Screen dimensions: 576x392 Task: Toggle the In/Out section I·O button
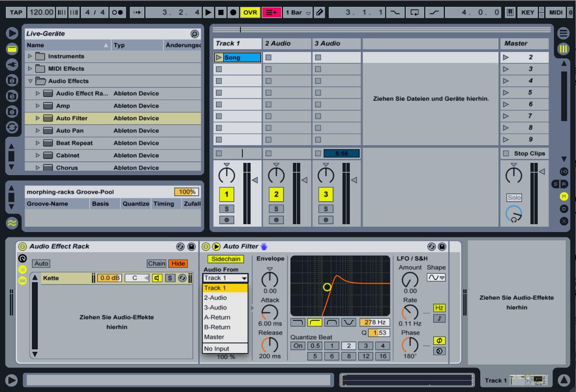click(x=564, y=172)
